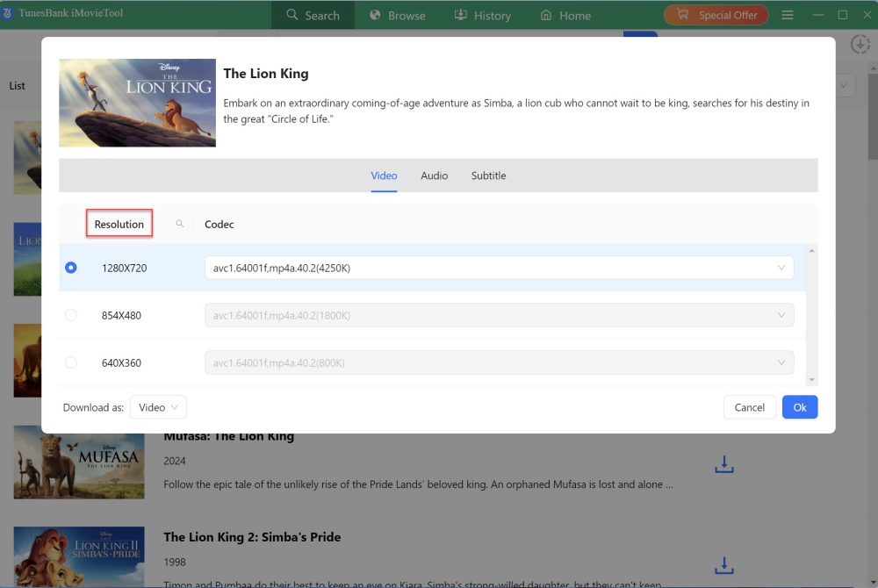The height and width of the screenshot is (588, 878).
Task: Click the resolution list scroll-up arrow
Action: tap(811, 251)
